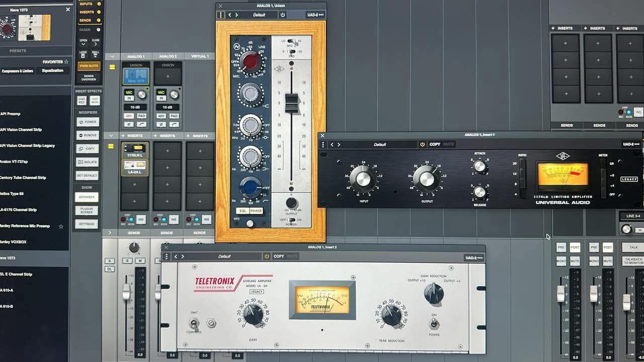Image resolution: width=644 pixels, height=362 pixels.
Task: Click the star icon next to FAVORITES
Action: point(66,62)
